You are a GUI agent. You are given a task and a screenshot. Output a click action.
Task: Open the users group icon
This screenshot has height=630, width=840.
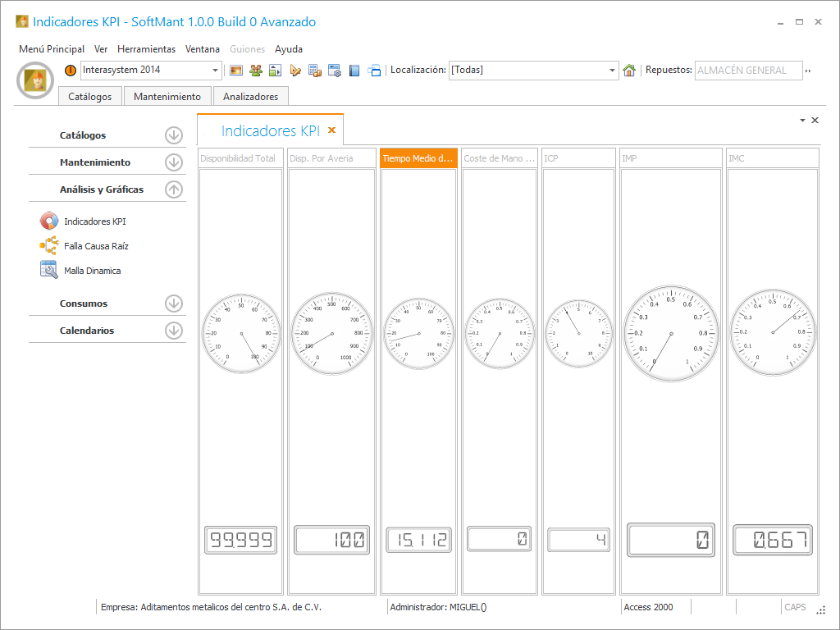coord(256,71)
